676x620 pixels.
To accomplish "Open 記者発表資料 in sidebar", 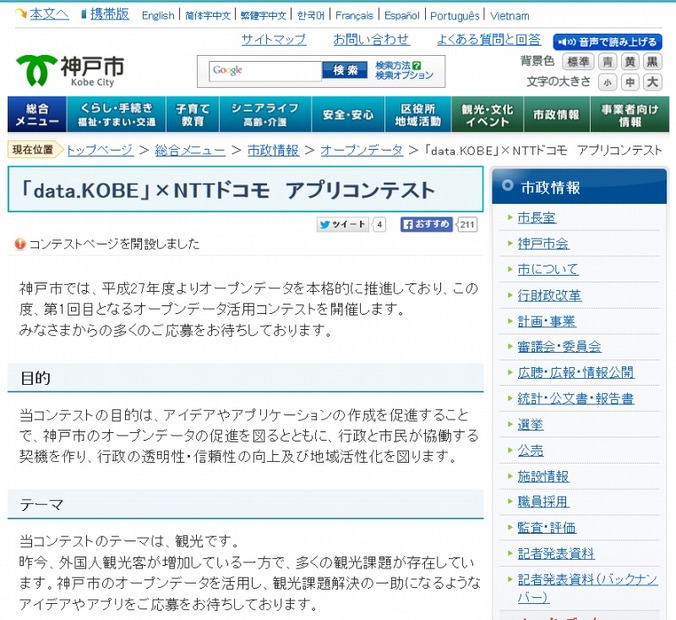I will click(556, 553).
